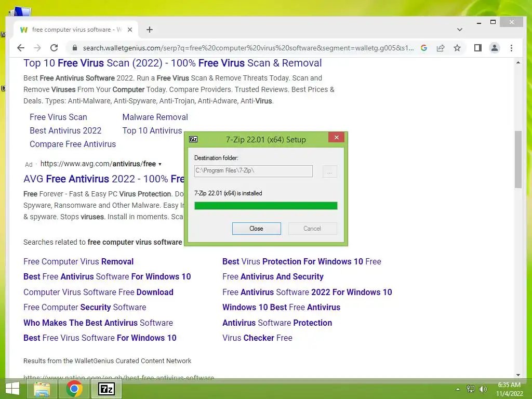Screen dimensions: 532x399
Task: Open the browser side panel icon
Action: click(478, 48)
